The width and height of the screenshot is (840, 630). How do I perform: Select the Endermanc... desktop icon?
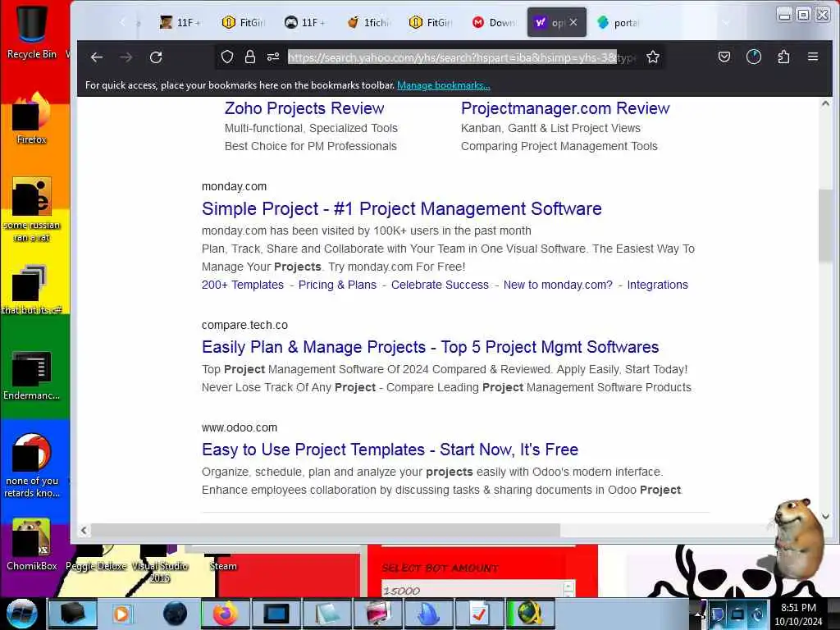pos(32,375)
